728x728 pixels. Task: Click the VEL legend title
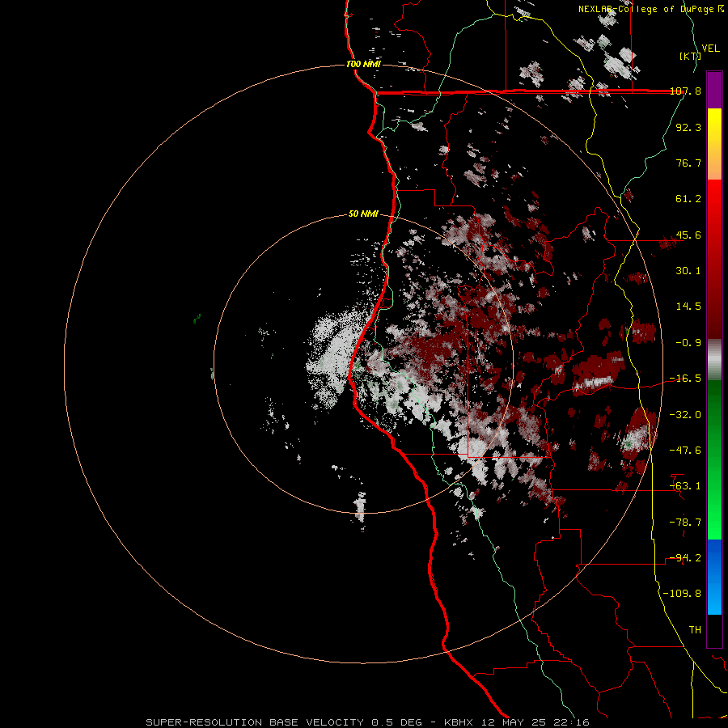tap(710, 49)
